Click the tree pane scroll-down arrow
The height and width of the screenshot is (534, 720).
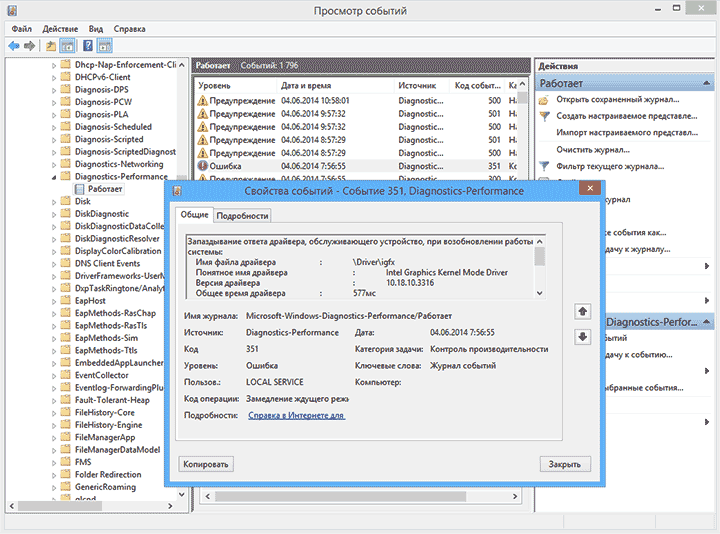tap(182, 495)
